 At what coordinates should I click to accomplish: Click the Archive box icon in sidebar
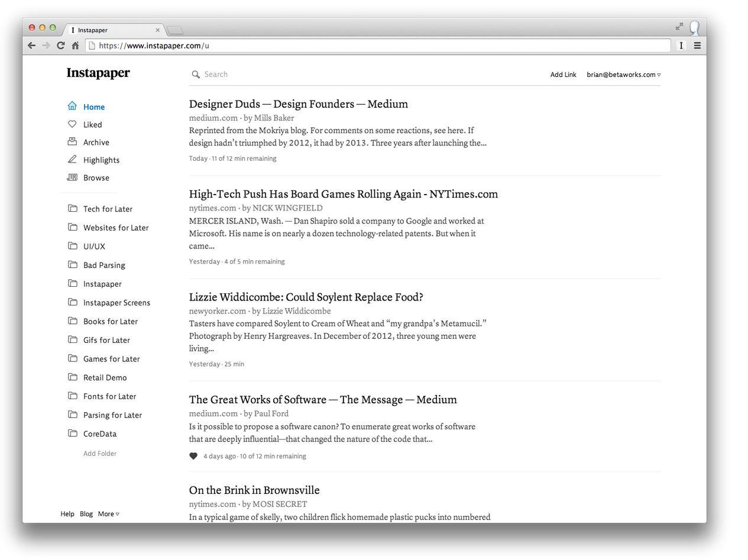(x=72, y=142)
